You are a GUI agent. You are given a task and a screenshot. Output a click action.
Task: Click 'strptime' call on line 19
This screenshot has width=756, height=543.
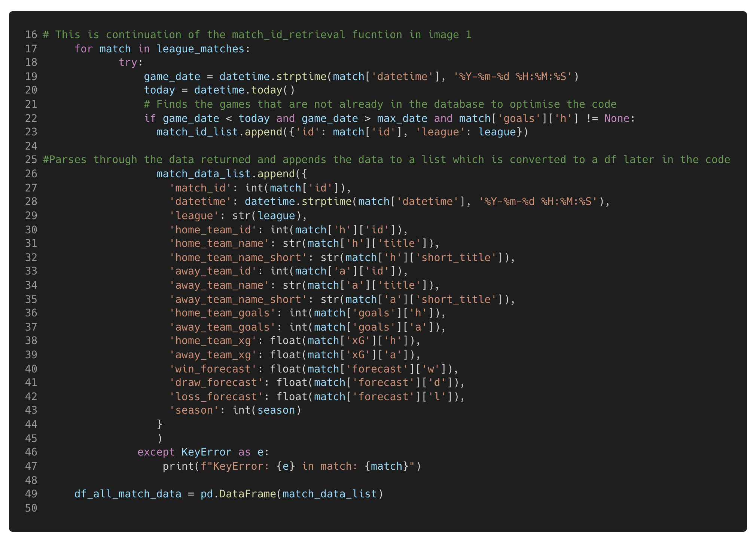(x=301, y=77)
